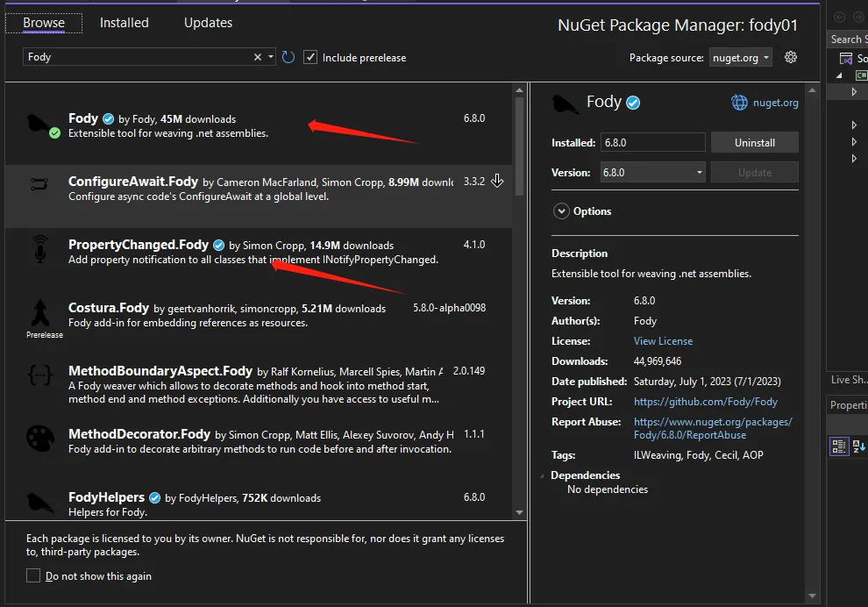Open the search history dropdown arrow
This screenshot has height=607, width=868.
point(271,57)
